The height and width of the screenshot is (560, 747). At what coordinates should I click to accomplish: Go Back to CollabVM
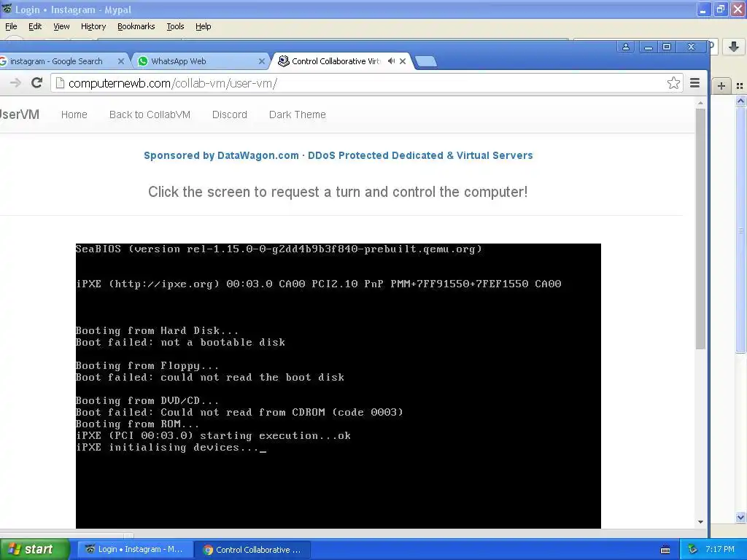click(150, 114)
